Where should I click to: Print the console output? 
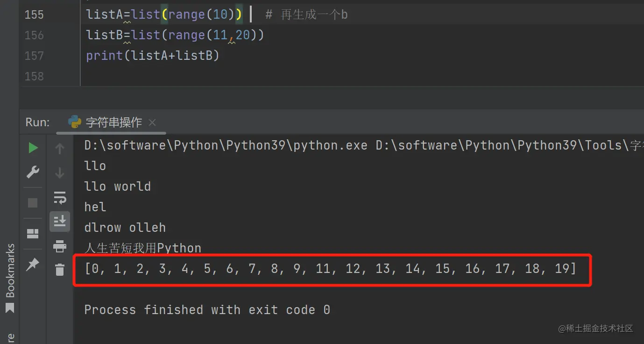(x=60, y=245)
